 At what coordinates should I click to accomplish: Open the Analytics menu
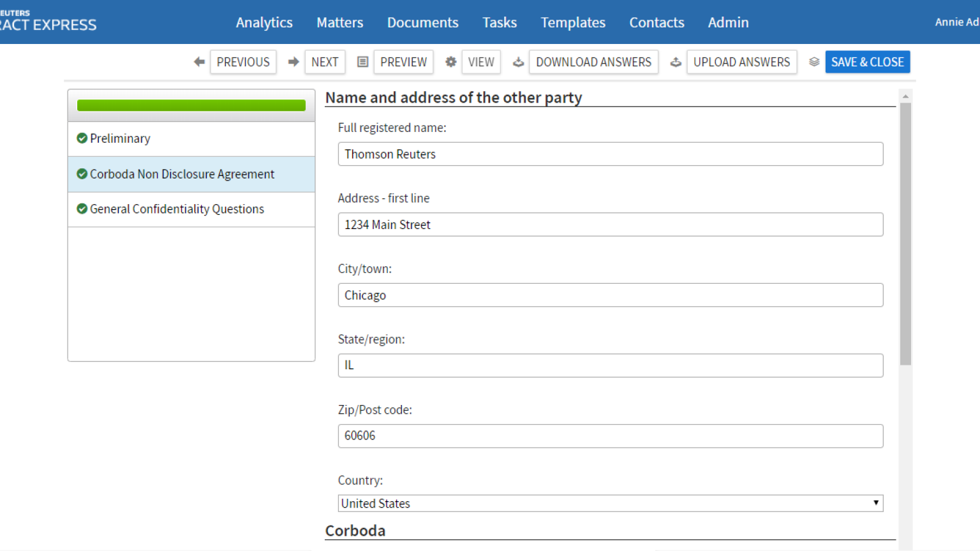coord(264,22)
